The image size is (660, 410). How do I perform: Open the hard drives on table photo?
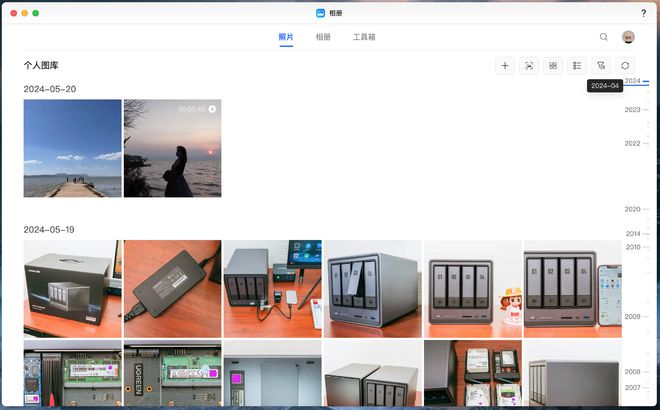point(473,373)
